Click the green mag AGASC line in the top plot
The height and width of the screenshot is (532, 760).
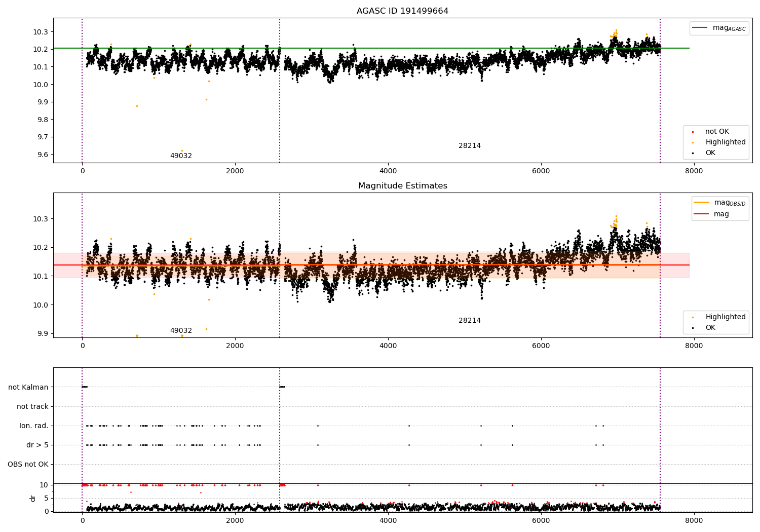(x=371, y=48)
